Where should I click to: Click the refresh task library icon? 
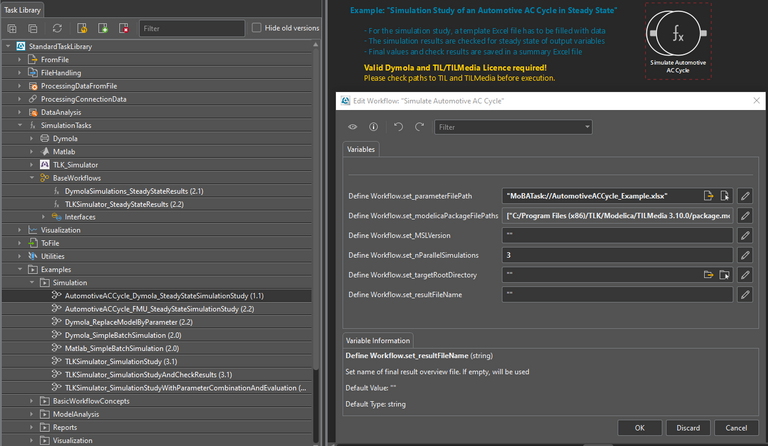56,29
